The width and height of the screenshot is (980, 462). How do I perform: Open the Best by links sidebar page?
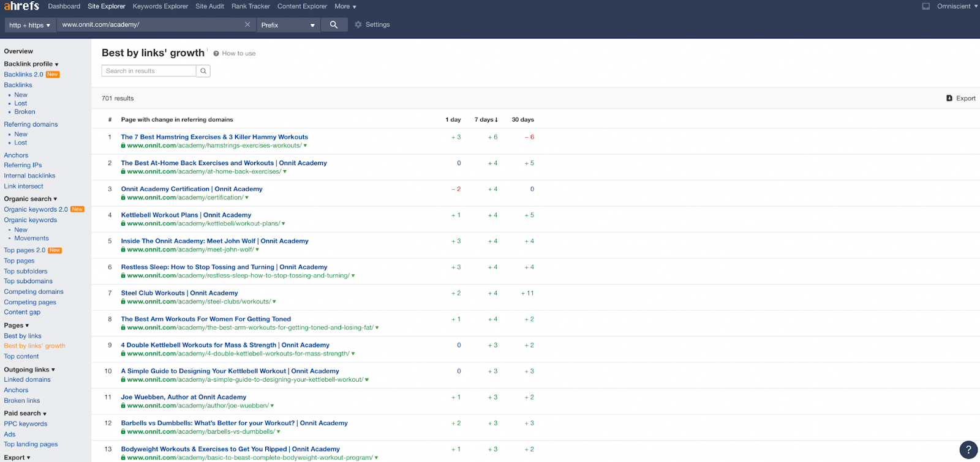pyautogui.click(x=23, y=336)
